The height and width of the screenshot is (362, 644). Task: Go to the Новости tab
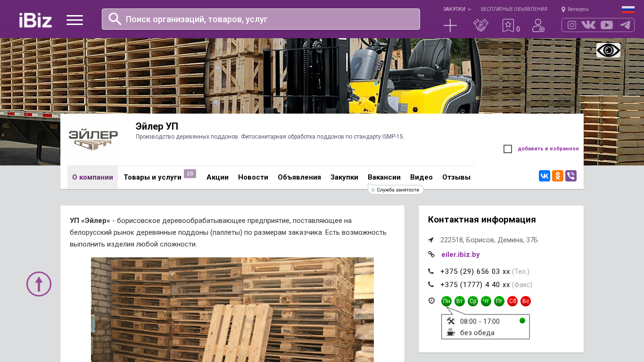tap(253, 177)
